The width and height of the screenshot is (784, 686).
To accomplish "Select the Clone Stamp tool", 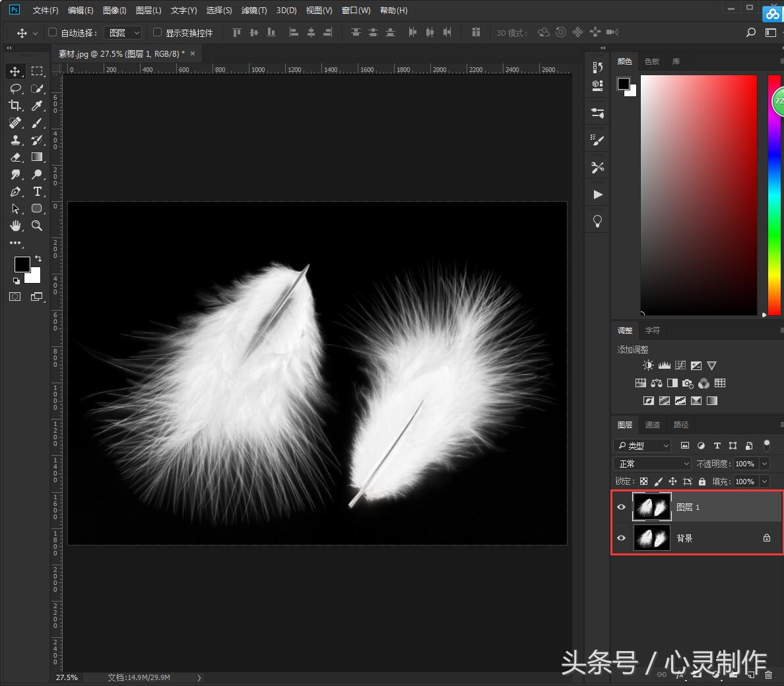I will (x=15, y=140).
